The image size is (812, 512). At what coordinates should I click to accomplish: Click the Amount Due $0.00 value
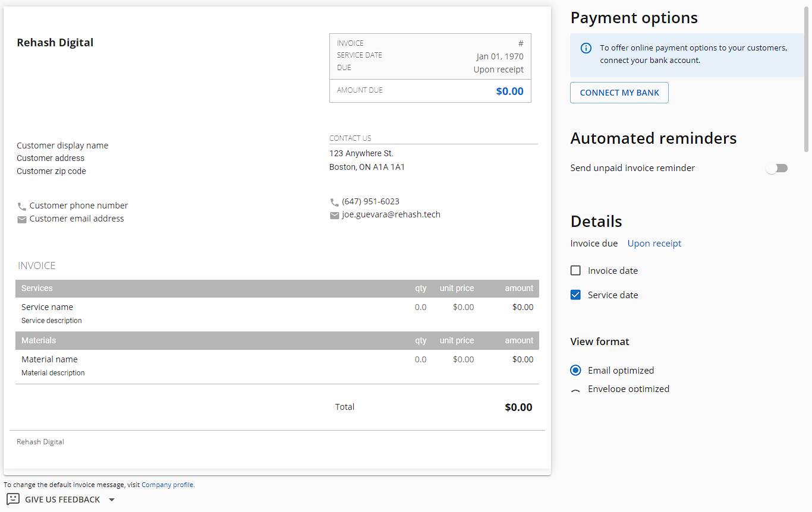(509, 91)
